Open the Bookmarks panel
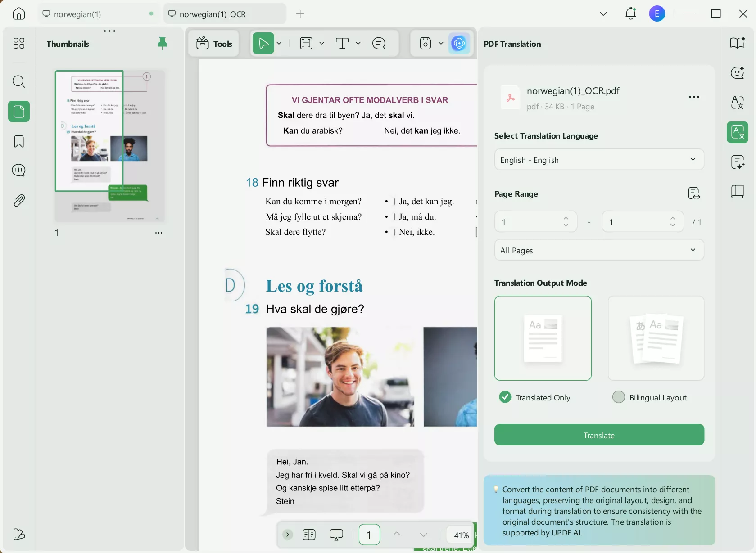This screenshot has width=756, height=553. tap(18, 141)
